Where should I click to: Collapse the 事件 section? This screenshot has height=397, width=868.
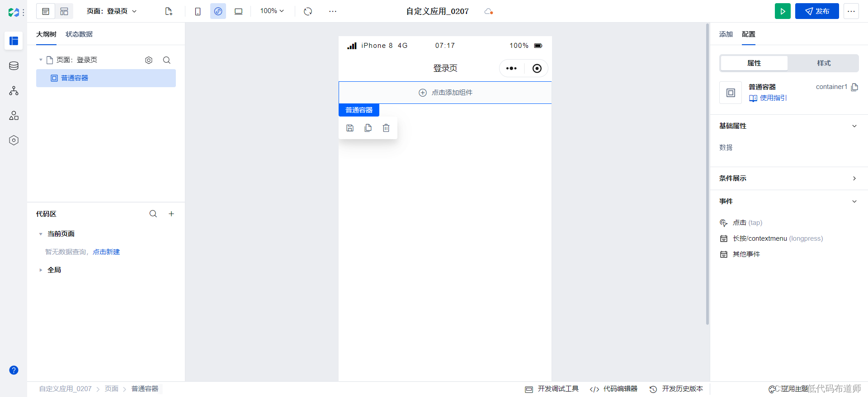854,201
